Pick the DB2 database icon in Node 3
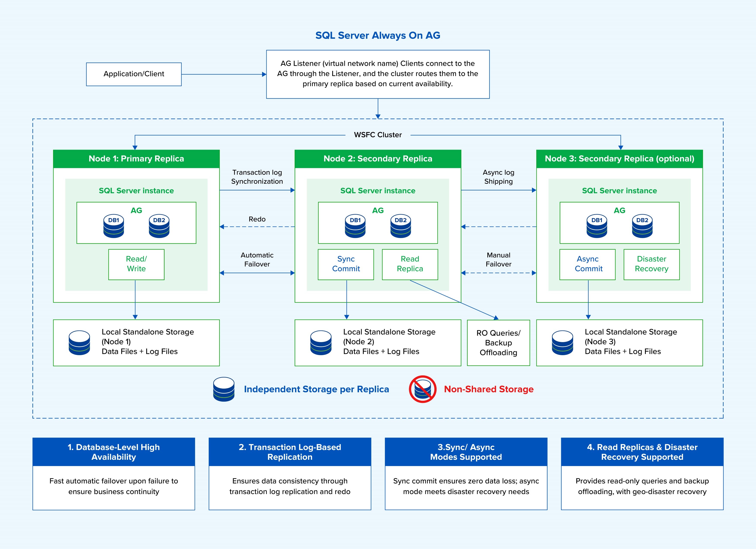This screenshot has width=756, height=549. click(642, 226)
